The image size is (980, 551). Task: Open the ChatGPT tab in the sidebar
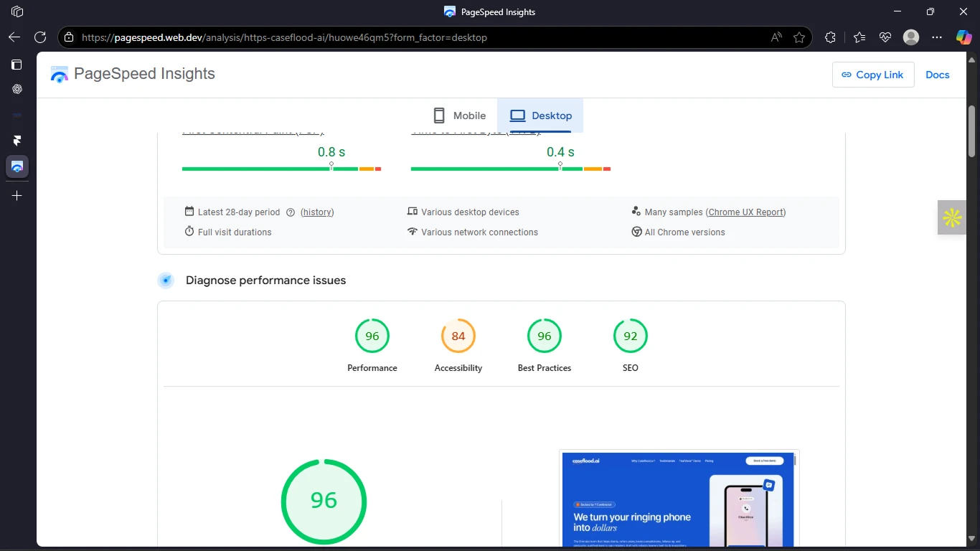click(x=17, y=89)
